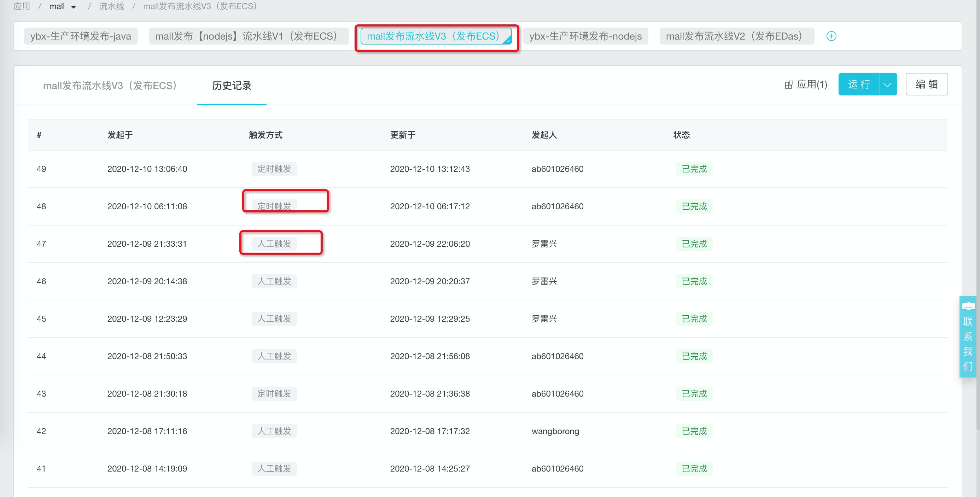
Task: Click 定时触发 tag in row 49
Action: coord(274,169)
